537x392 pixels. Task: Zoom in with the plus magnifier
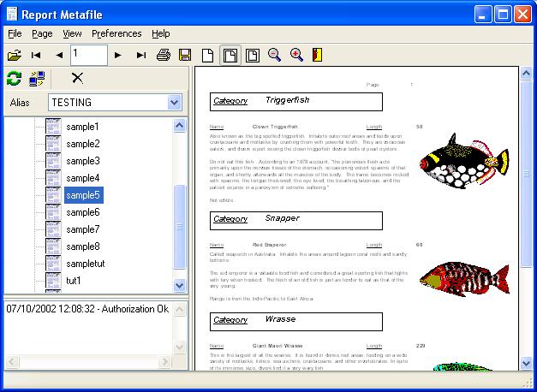click(296, 55)
